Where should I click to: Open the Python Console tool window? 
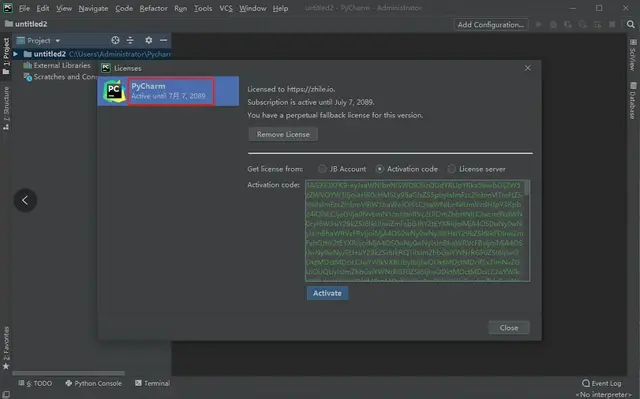93,383
